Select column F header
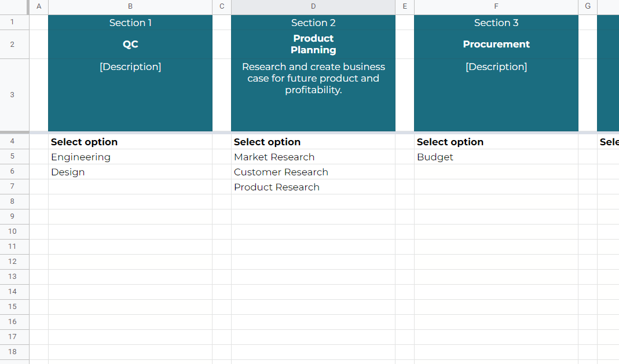The height and width of the screenshot is (364, 619). point(496,6)
